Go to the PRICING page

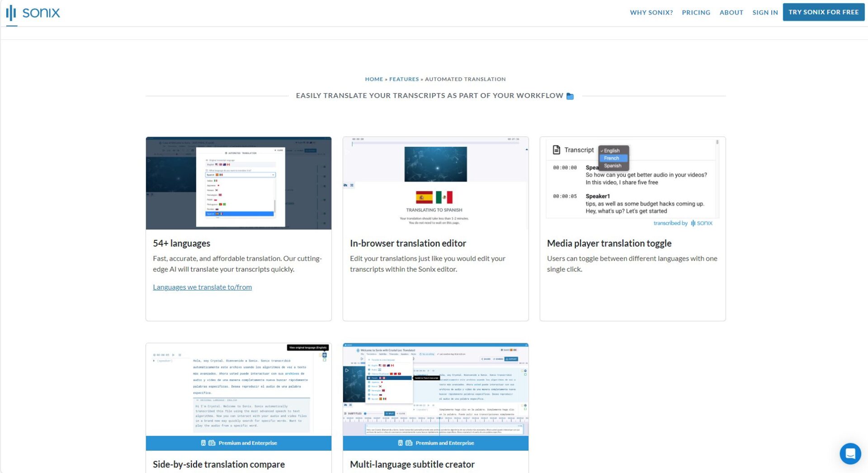tap(696, 13)
